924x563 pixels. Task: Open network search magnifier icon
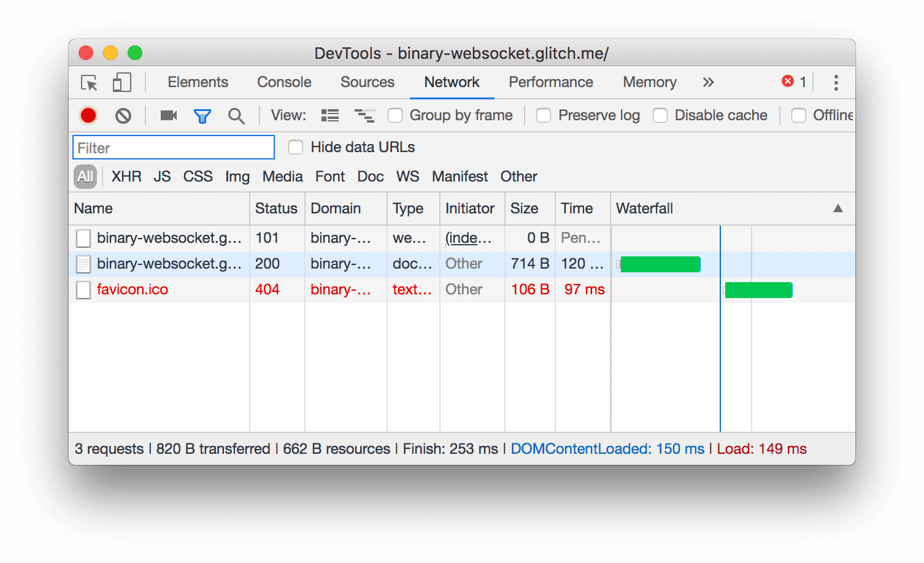click(x=236, y=115)
